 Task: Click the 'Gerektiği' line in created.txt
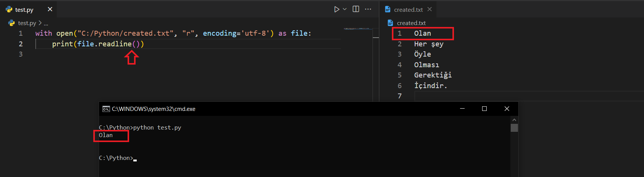pos(433,75)
